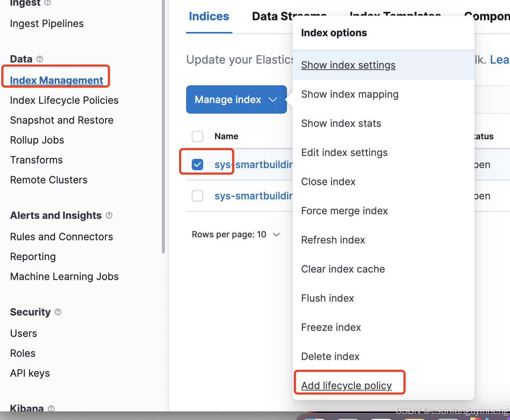Open Index Management in sidebar
Image resolution: width=510 pixels, height=420 pixels.
pyautogui.click(x=56, y=80)
